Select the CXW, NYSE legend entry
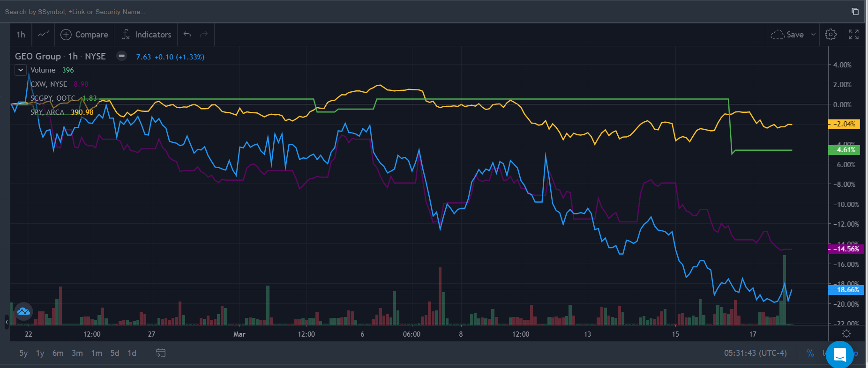The height and width of the screenshot is (368, 868). click(49, 84)
